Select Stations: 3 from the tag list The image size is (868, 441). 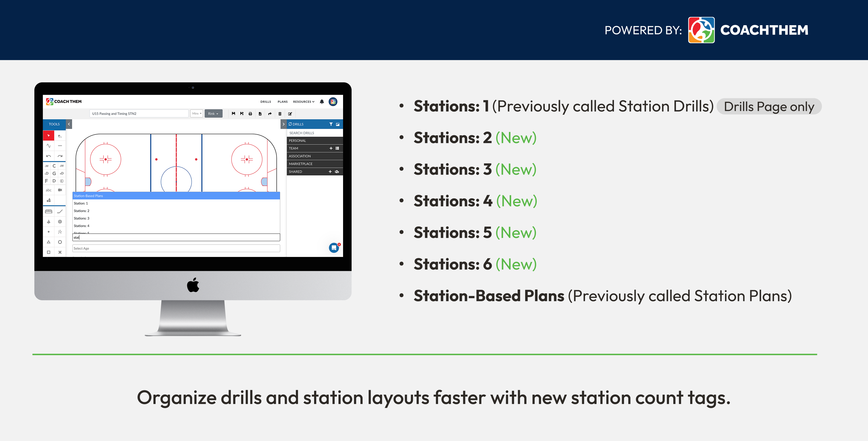[x=82, y=218]
